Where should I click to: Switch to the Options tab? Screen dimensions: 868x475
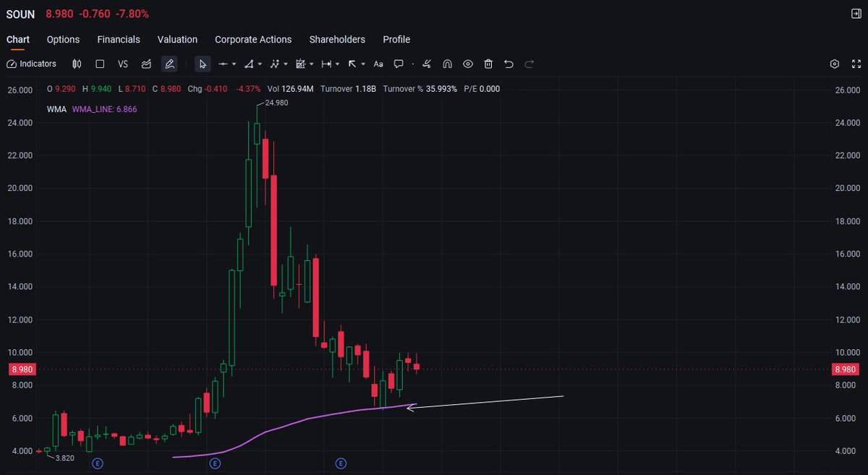[64, 40]
